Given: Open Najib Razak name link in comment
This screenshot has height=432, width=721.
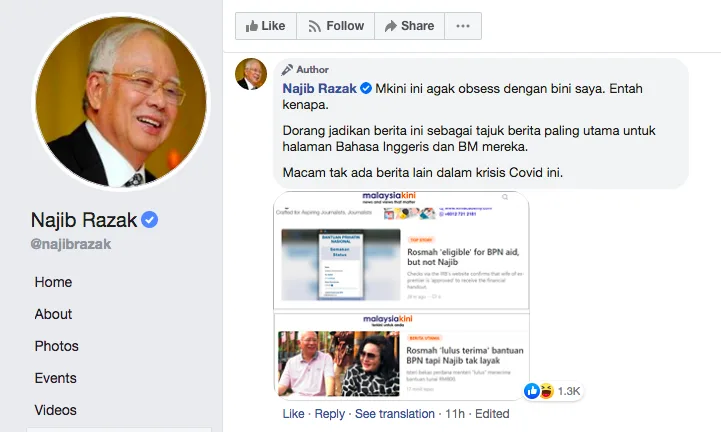Looking at the screenshot, I should click(320, 88).
